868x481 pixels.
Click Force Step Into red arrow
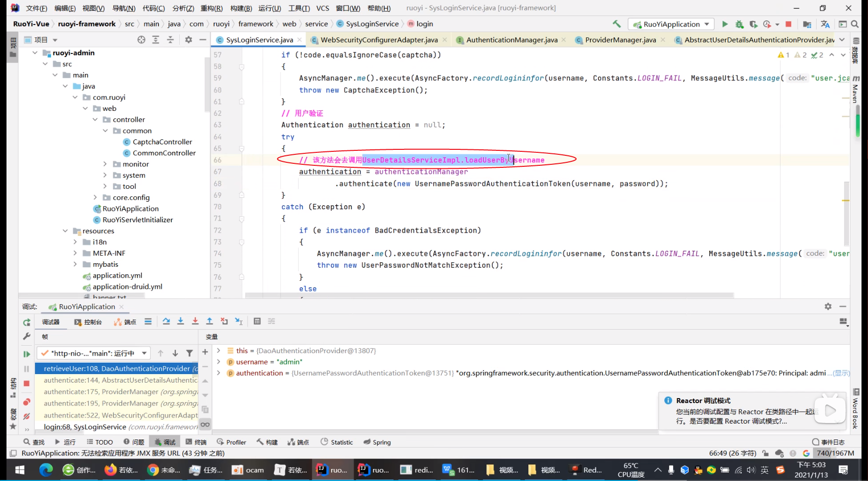pos(195,321)
